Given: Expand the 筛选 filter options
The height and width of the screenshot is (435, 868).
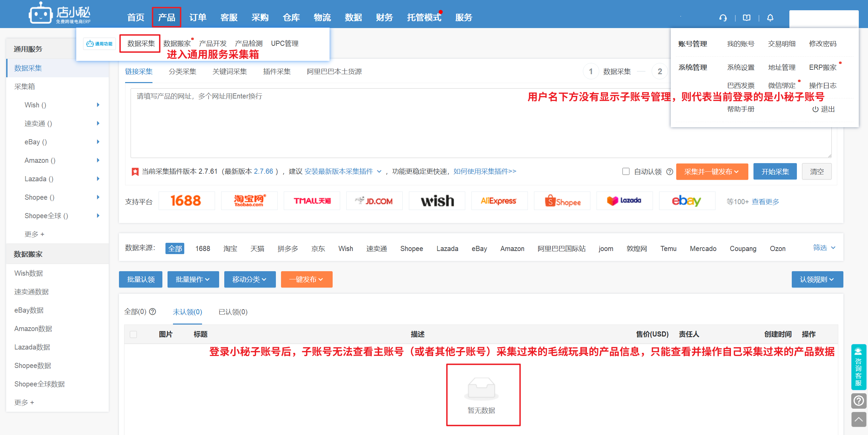Looking at the screenshot, I should click(824, 248).
